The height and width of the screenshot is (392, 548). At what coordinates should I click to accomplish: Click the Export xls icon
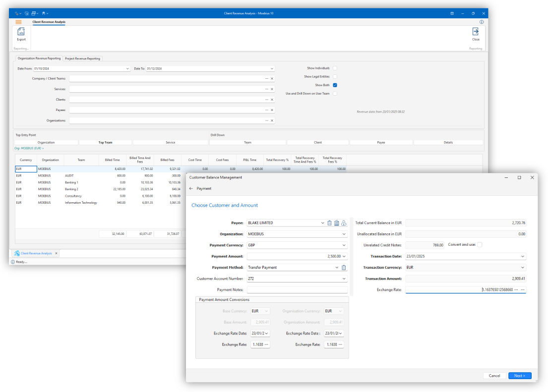[21, 32]
